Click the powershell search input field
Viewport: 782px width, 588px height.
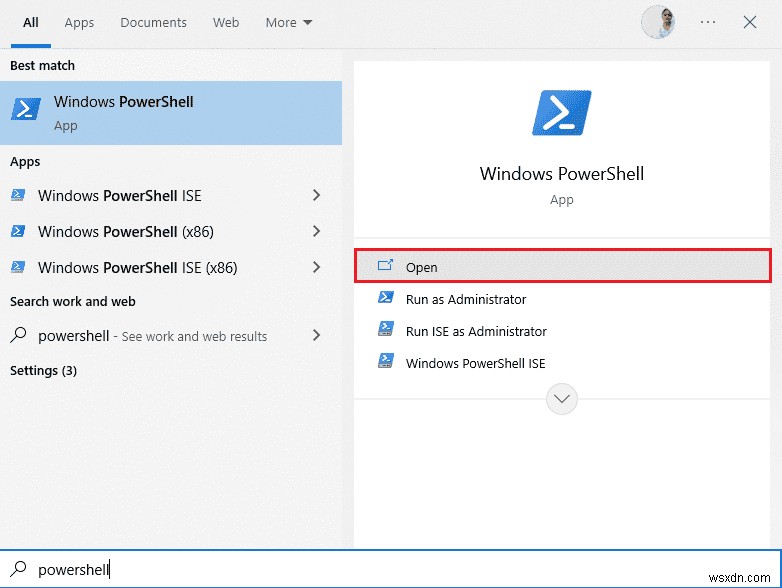391,569
